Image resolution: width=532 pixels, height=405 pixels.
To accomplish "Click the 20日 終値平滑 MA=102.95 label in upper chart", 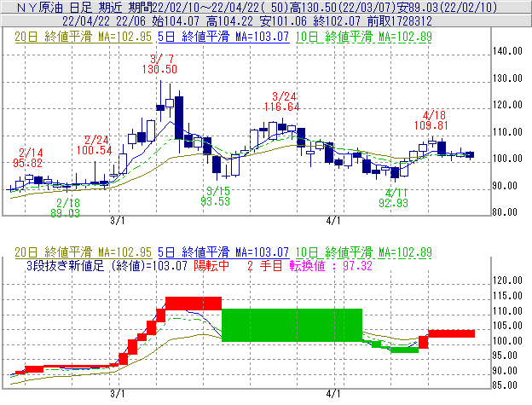I will [x=84, y=37].
